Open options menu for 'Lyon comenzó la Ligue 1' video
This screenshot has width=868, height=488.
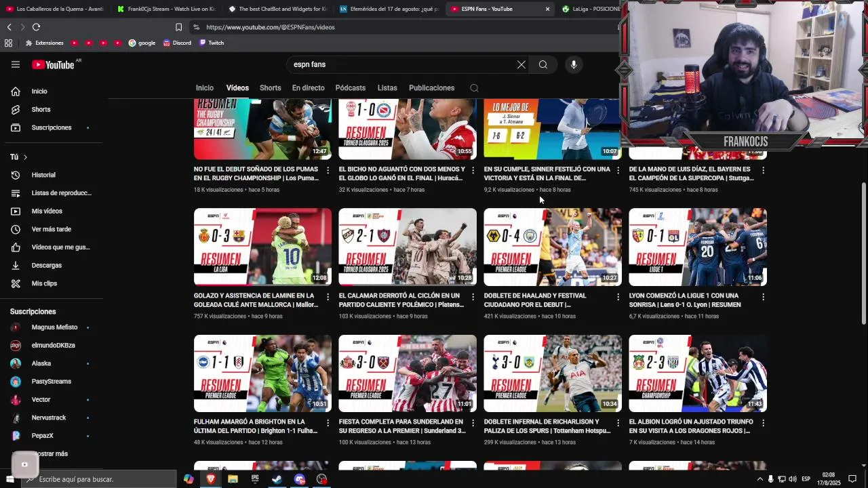(763, 297)
